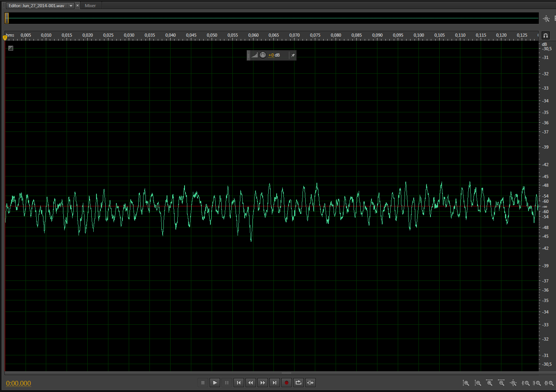Jump playhead to previous marker
The image size is (556, 392).
(239, 383)
